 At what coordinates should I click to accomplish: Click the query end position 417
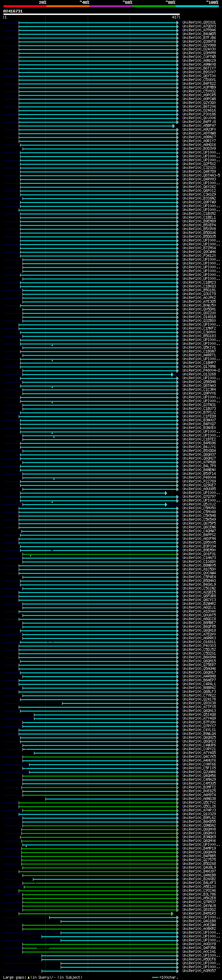175,17
